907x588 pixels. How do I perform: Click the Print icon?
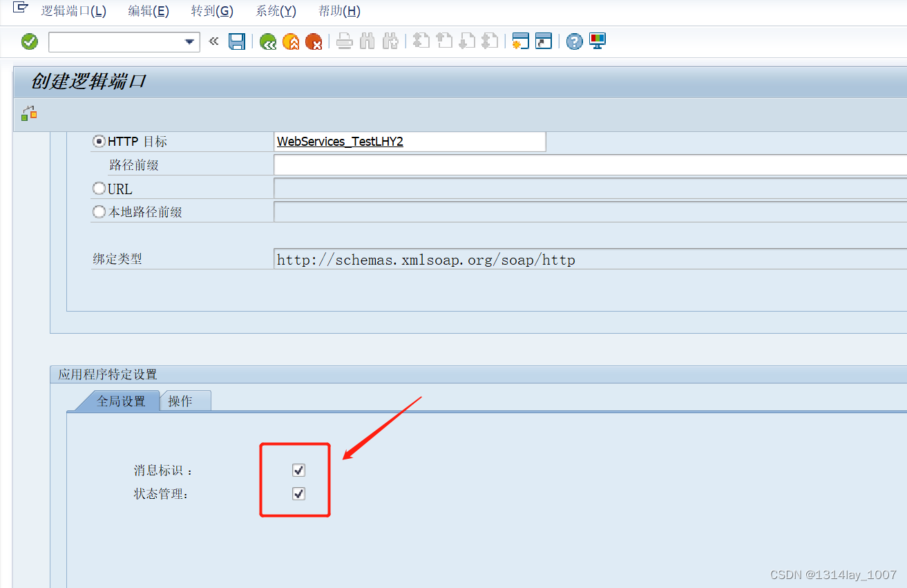point(345,41)
